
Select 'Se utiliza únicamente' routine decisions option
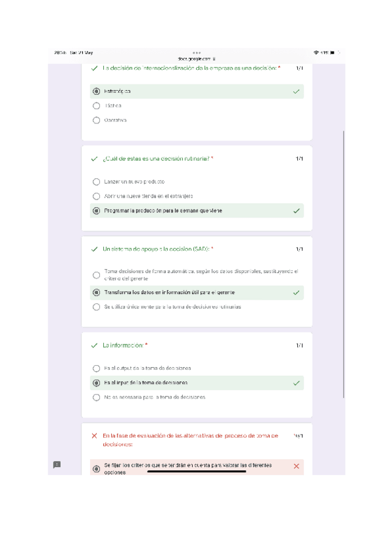coord(97,307)
